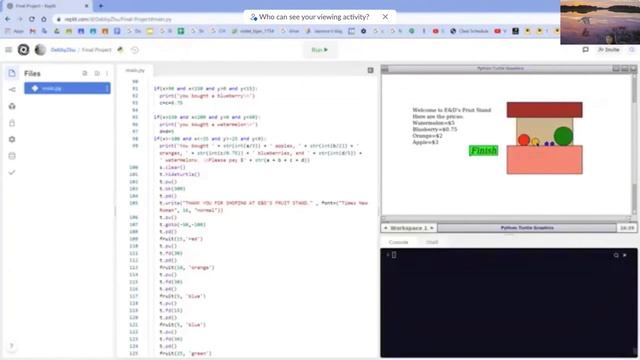
Task: Add a new folder in the Files panel
Action: tap(97, 73)
